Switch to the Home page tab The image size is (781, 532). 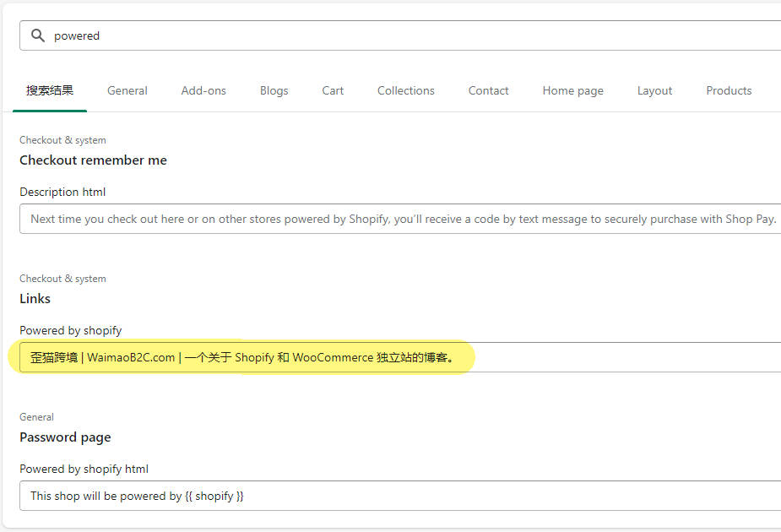[x=572, y=90]
